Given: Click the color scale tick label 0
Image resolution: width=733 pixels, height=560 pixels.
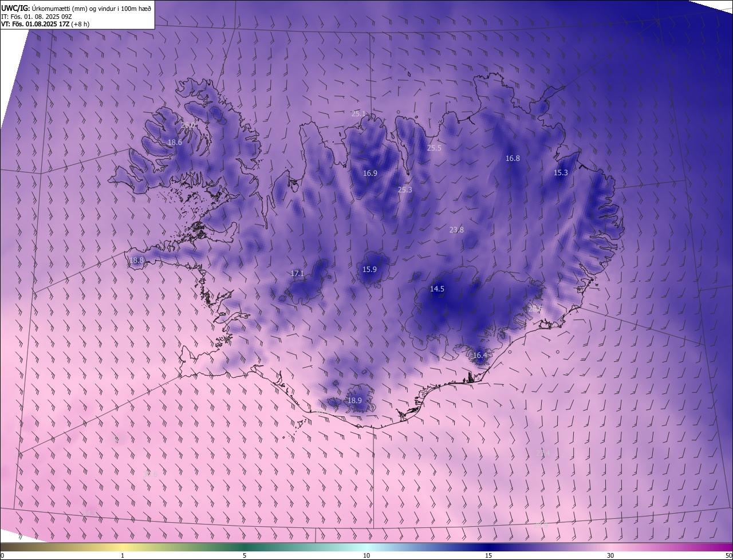Looking at the screenshot, I should 2,555.
